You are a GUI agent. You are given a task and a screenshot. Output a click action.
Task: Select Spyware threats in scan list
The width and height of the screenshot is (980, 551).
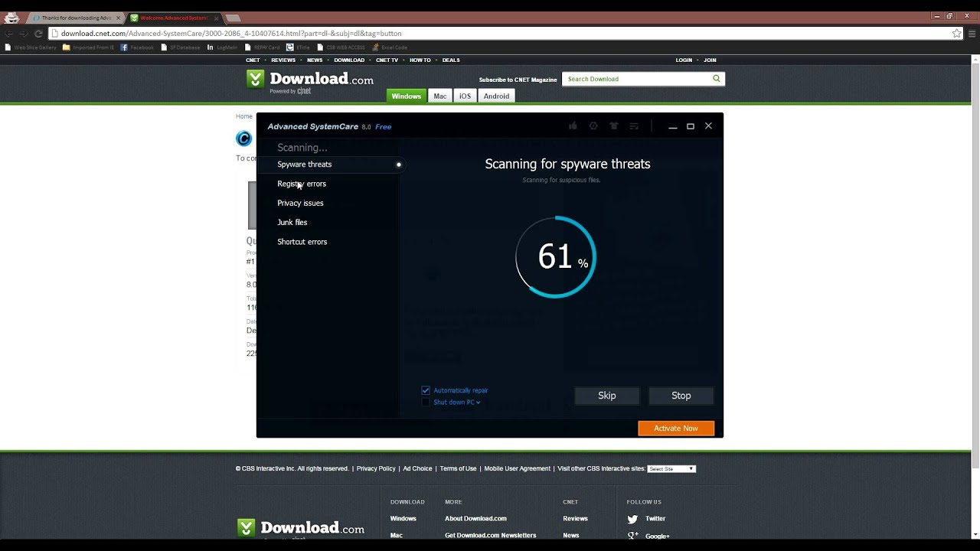[x=305, y=165]
